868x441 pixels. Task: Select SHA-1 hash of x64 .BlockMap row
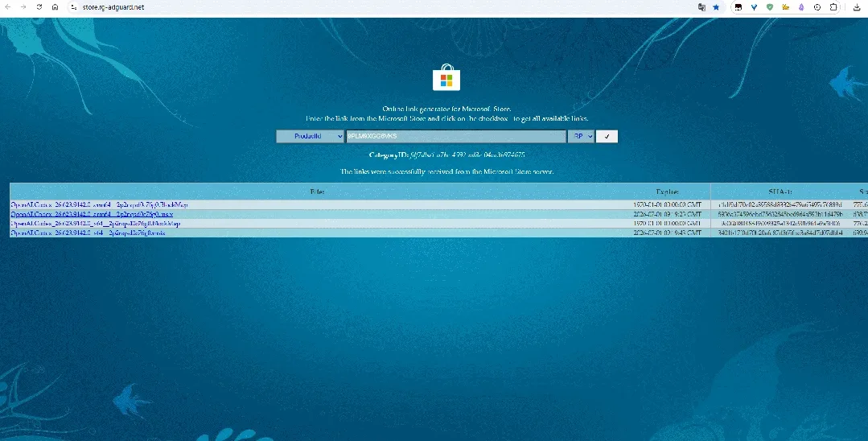[780, 223]
